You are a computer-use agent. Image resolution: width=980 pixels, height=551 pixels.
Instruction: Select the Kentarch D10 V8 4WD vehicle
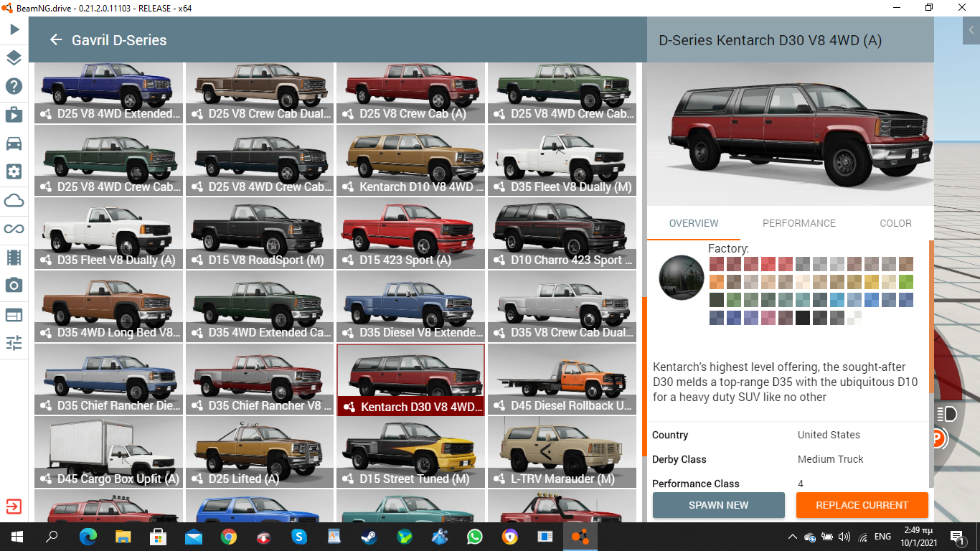411,161
